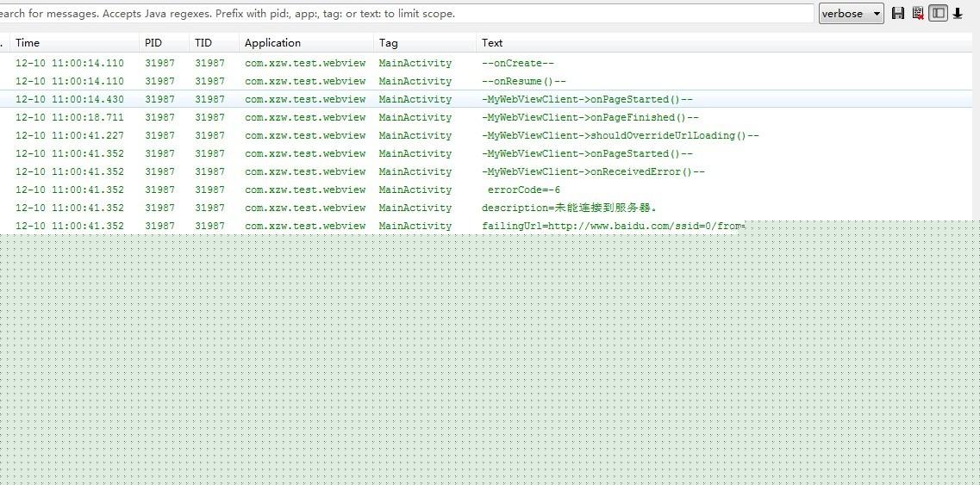Click the timestamp in the --onCreate-- row
The height and width of the screenshot is (485, 980).
pos(69,63)
